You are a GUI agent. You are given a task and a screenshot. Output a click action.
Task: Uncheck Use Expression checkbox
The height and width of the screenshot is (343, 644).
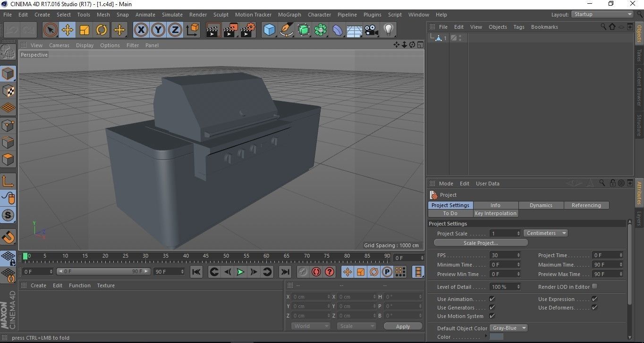click(x=594, y=299)
